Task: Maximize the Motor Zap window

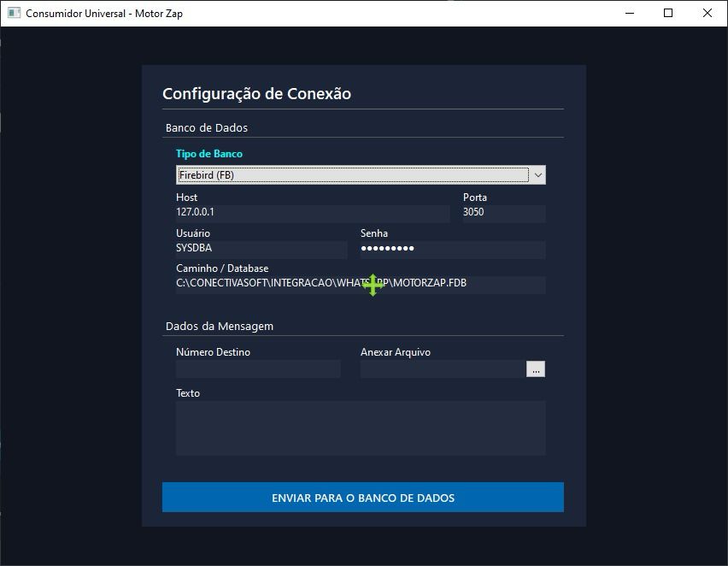Action: [668, 14]
